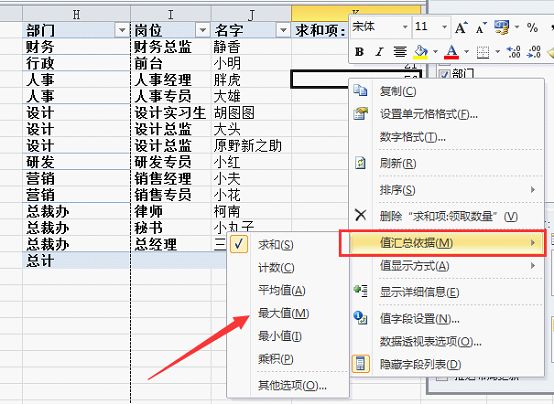Click the center alignment icon
Screen dimensions: 554x404
pyautogui.click(x=400, y=52)
